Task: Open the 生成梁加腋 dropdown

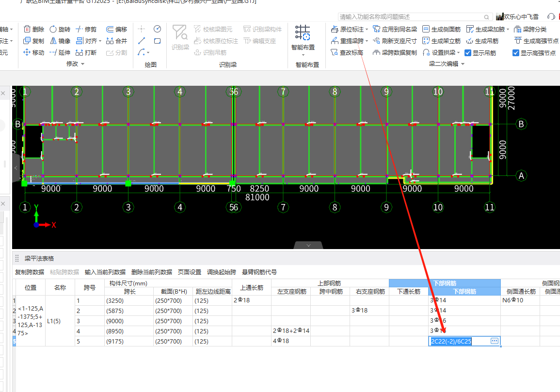Action: (x=508, y=29)
